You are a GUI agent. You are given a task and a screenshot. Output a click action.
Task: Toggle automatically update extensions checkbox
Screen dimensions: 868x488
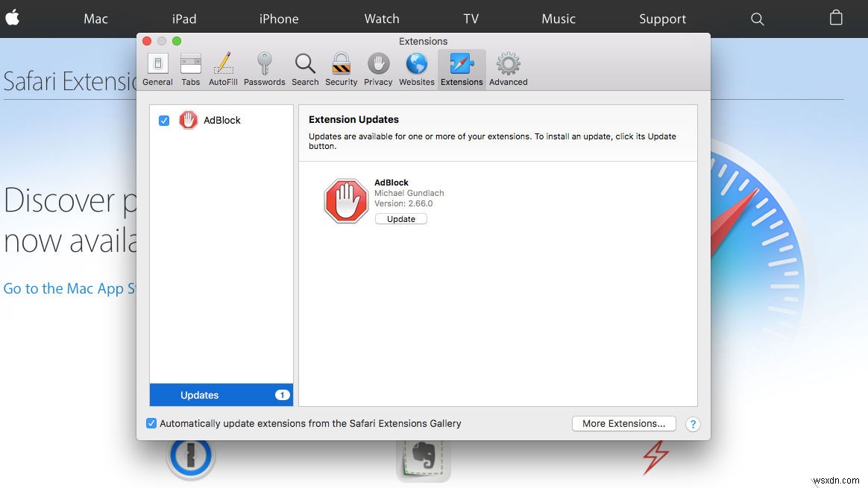point(151,423)
